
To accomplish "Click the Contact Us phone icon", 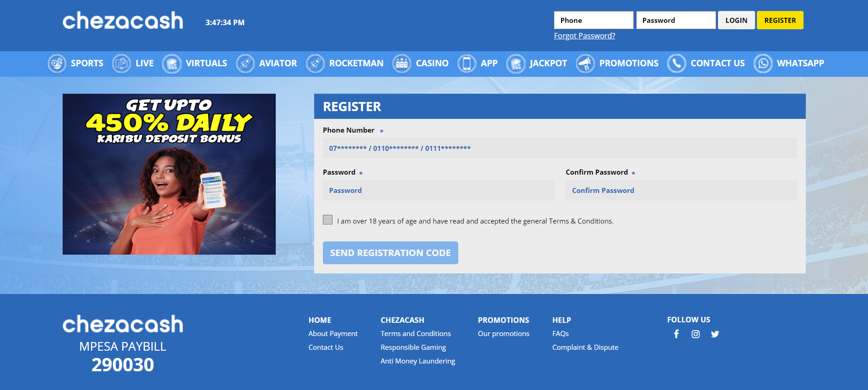I will pos(677,64).
